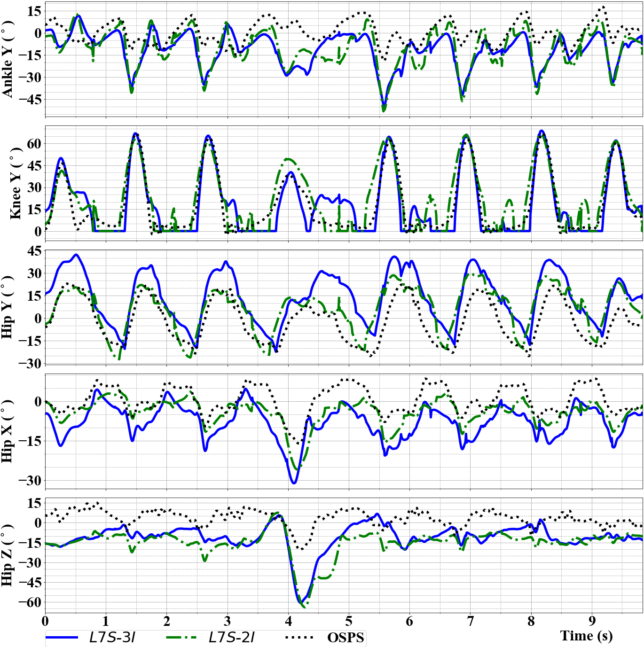Click the time-axis tick label 5
Image resolution: width=644 pixels, height=647 pixels.
click(349, 621)
